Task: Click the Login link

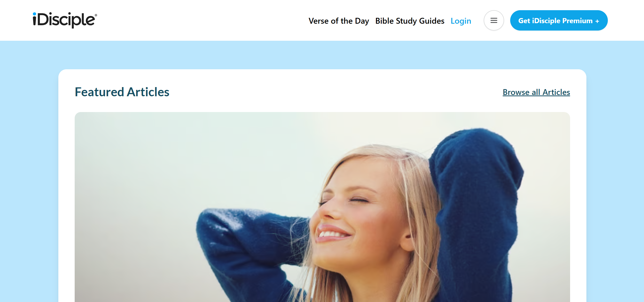Action: (461, 21)
